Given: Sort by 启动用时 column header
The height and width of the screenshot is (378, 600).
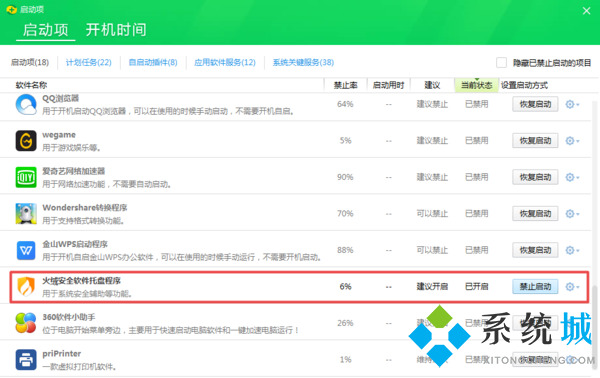Looking at the screenshot, I should pos(388,85).
